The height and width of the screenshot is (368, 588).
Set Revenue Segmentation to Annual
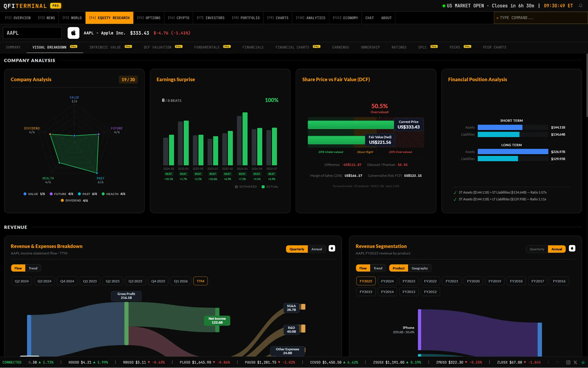point(557,249)
